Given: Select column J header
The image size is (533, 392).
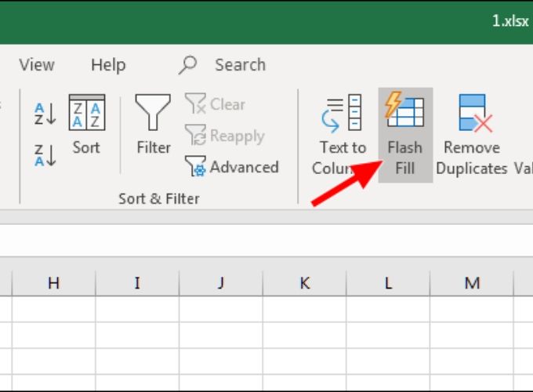Looking at the screenshot, I should (221, 283).
